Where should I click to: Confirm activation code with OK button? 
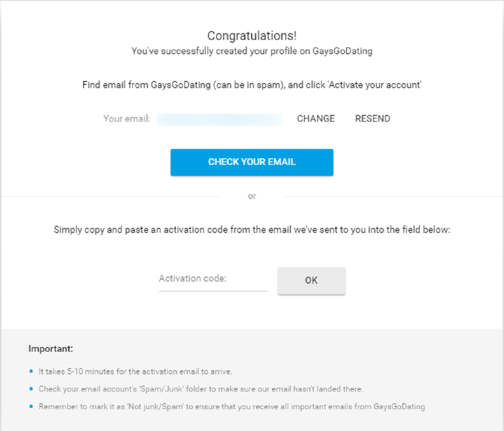click(311, 280)
